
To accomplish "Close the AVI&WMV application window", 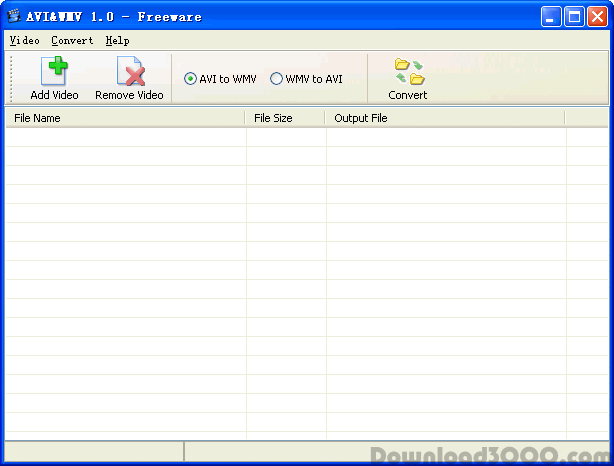I will [x=597, y=16].
